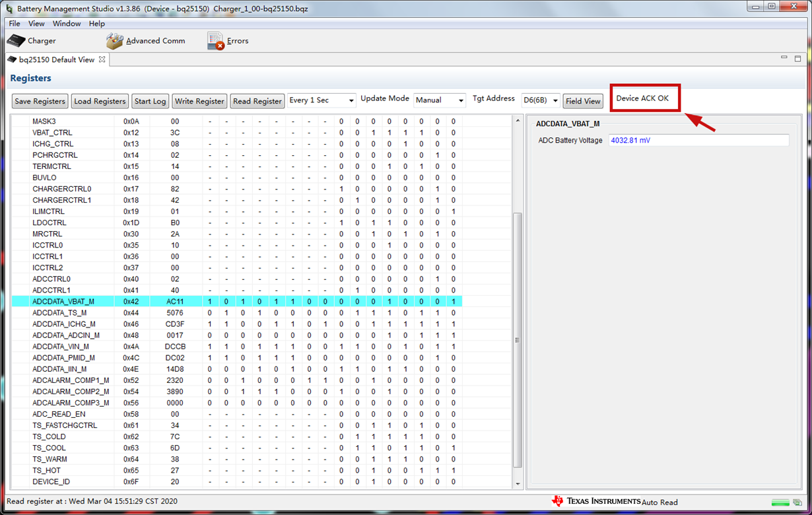Select the ADCDATA_ICHG_M register row
Image resolution: width=812 pixels, height=515 pixels.
tap(236, 324)
